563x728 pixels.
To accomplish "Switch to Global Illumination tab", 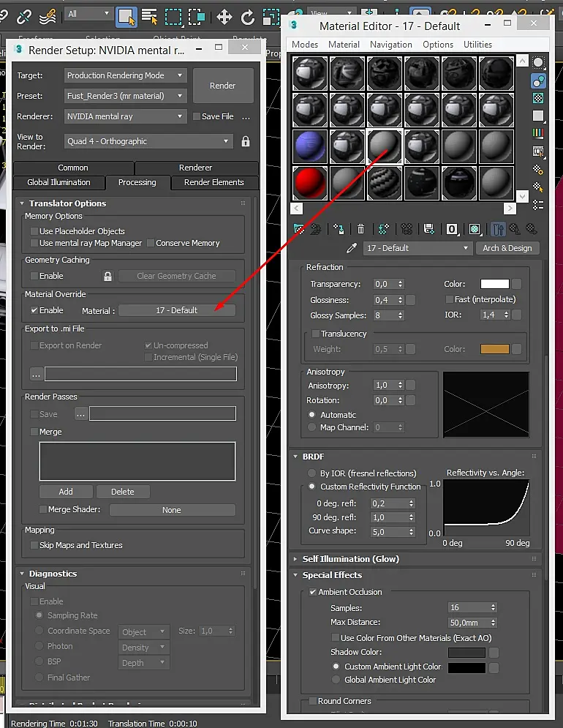I will click(59, 182).
